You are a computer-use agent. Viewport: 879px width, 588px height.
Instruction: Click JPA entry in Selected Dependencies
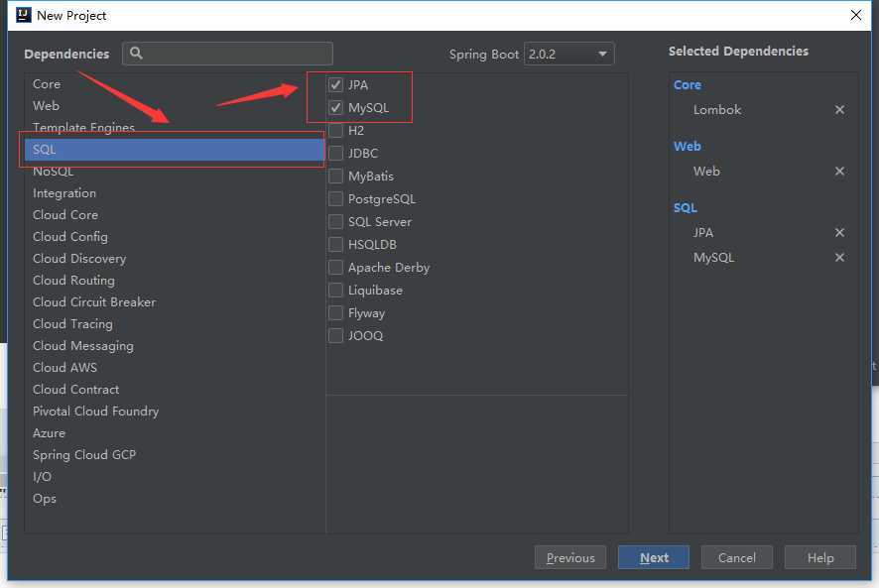pos(703,233)
